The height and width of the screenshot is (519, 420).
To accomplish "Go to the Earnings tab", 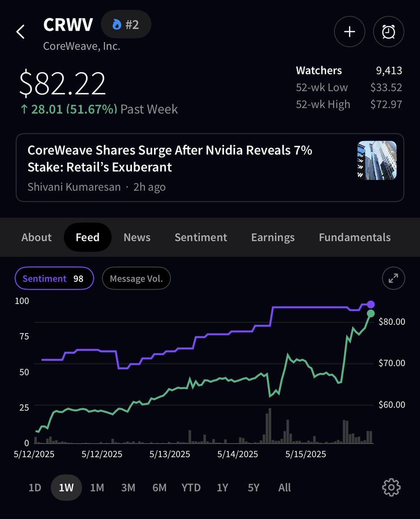I will (273, 237).
